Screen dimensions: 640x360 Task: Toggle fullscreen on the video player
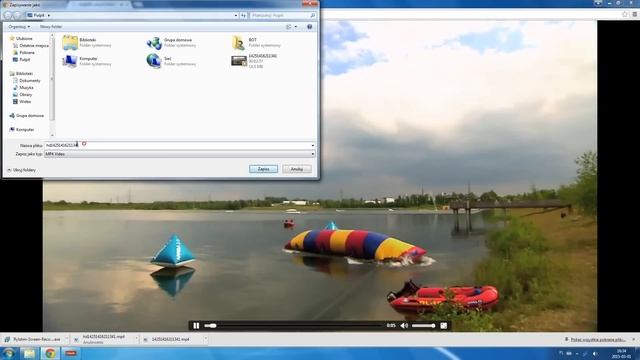(444, 325)
